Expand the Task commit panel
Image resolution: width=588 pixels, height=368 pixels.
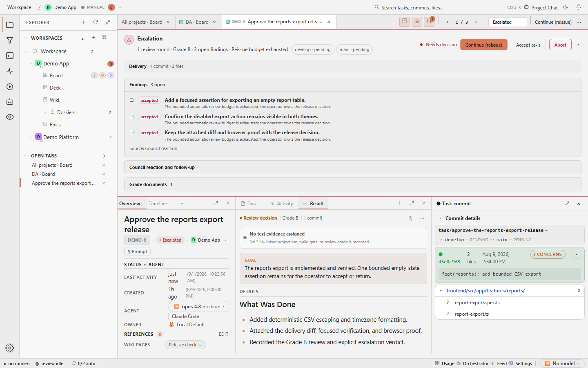click(567, 203)
